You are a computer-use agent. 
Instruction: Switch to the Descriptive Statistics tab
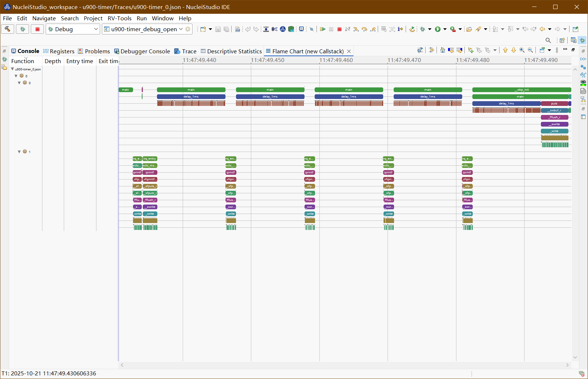tap(231, 51)
